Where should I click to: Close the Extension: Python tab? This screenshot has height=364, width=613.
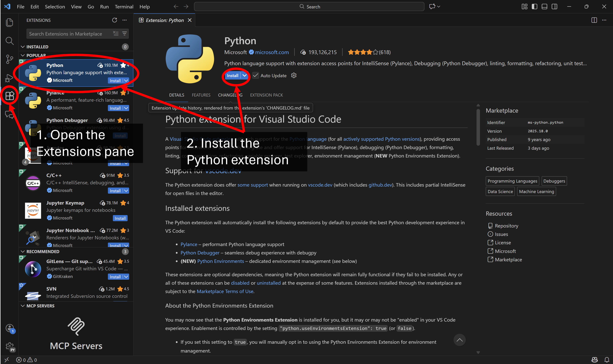190,20
